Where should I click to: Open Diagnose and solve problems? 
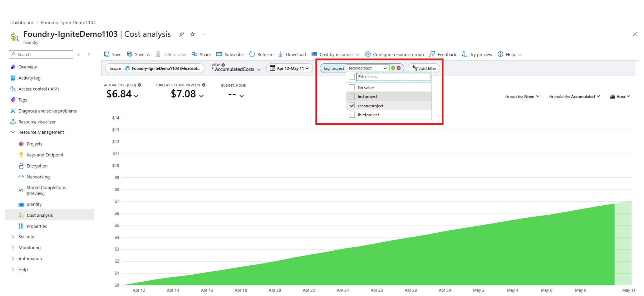point(48,111)
